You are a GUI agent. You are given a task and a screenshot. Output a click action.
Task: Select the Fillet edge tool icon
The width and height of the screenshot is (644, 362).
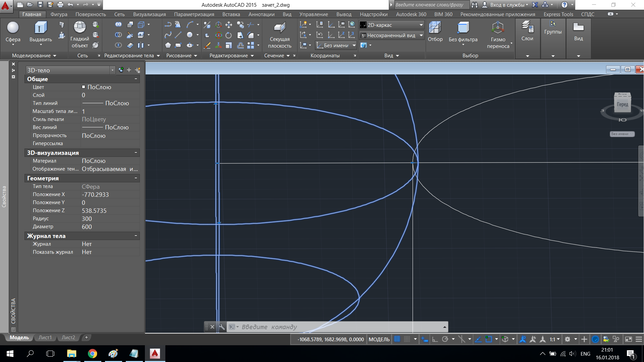coord(251,35)
